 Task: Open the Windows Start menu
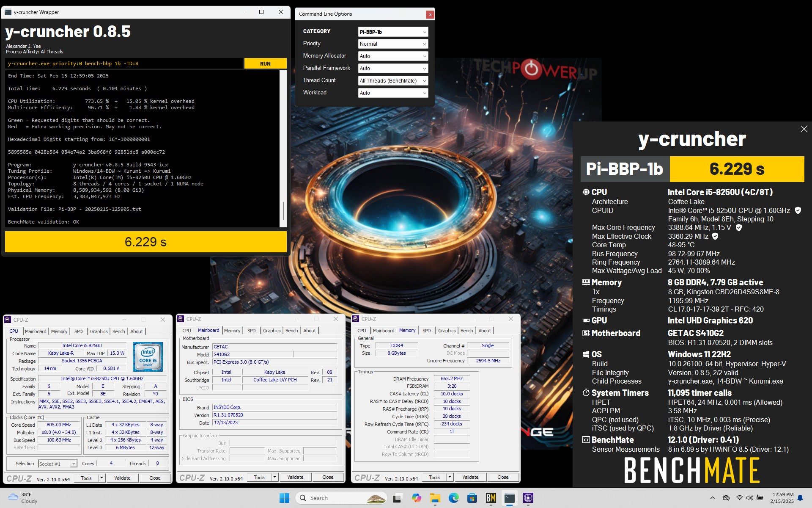tap(284, 498)
